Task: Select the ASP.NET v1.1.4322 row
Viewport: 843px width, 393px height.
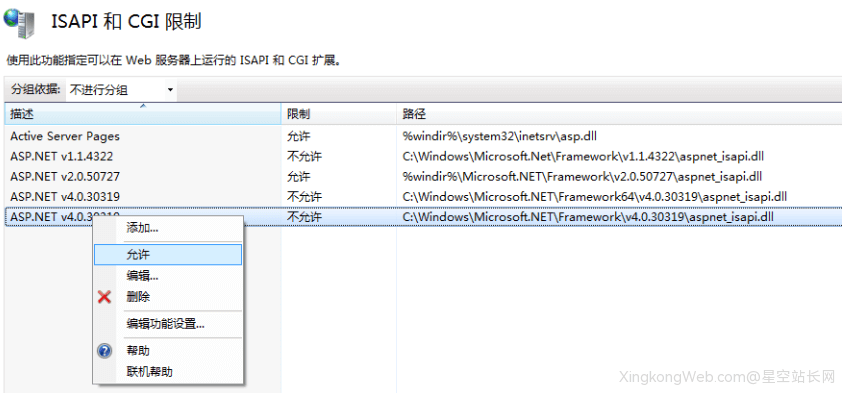Action: [x=424, y=156]
